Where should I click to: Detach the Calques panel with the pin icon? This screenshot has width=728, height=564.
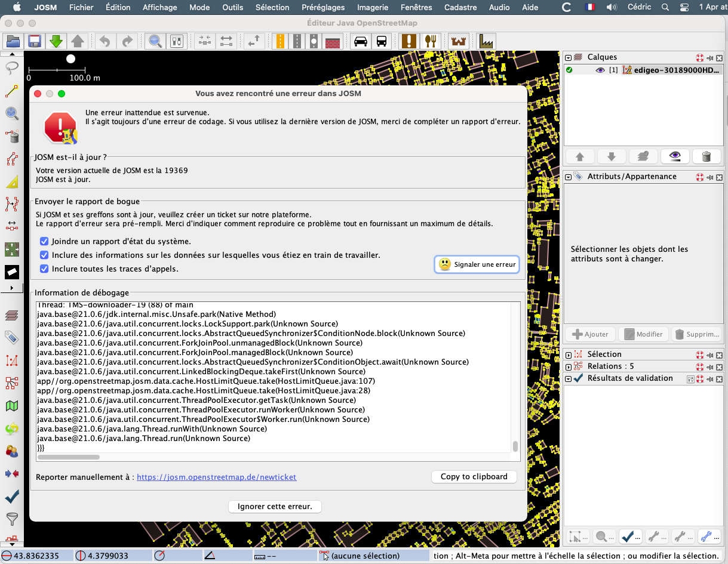pyautogui.click(x=710, y=58)
